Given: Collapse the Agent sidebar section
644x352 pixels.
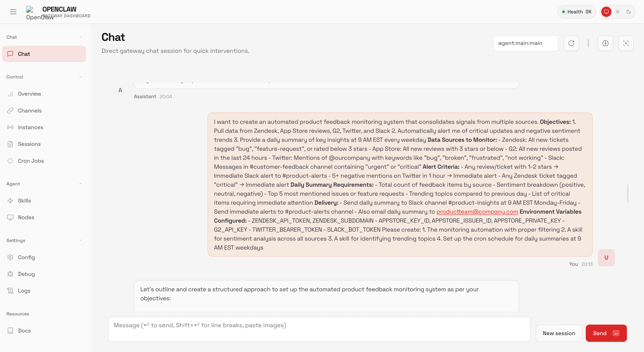Looking at the screenshot, I should [80, 184].
